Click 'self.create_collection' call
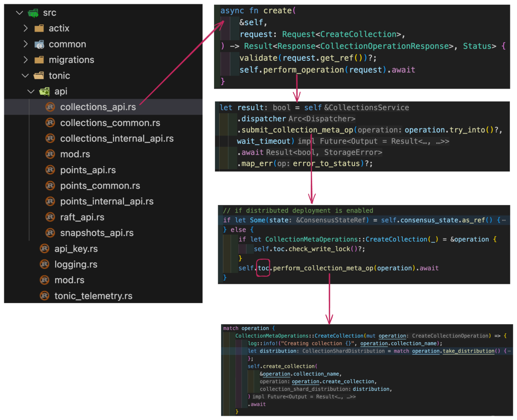 [281, 366]
